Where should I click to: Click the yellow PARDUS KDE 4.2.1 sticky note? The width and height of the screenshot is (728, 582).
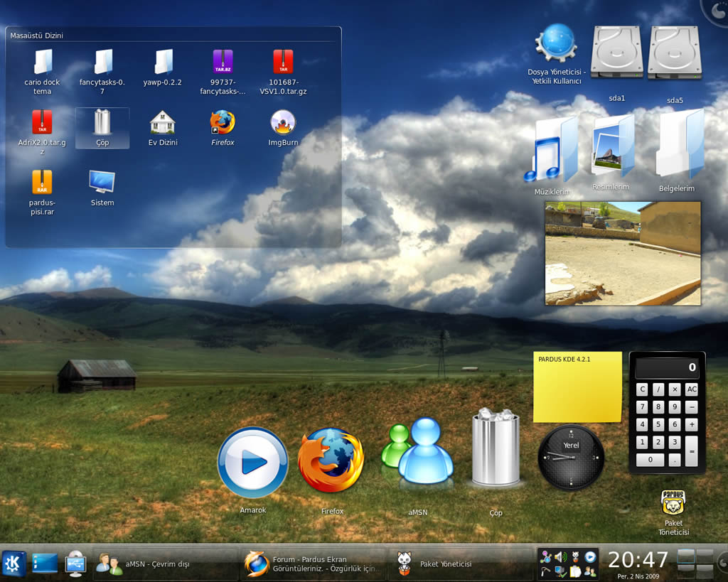coord(577,387)
